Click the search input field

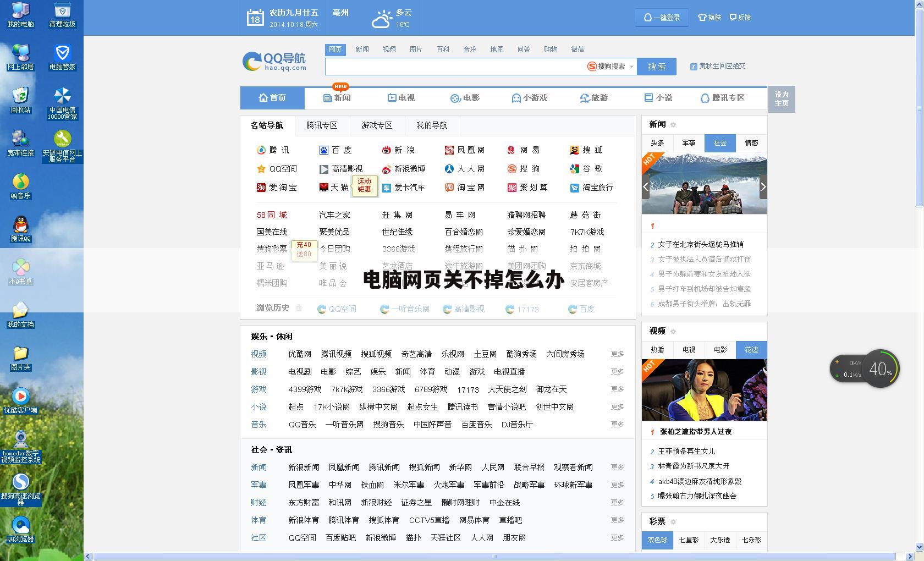[455, 67]
